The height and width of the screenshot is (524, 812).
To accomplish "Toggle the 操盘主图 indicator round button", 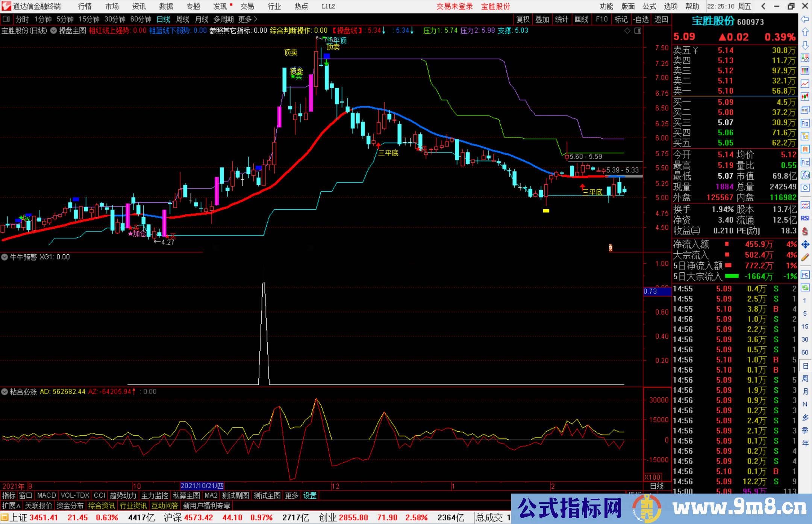I will tap(54, 30).
